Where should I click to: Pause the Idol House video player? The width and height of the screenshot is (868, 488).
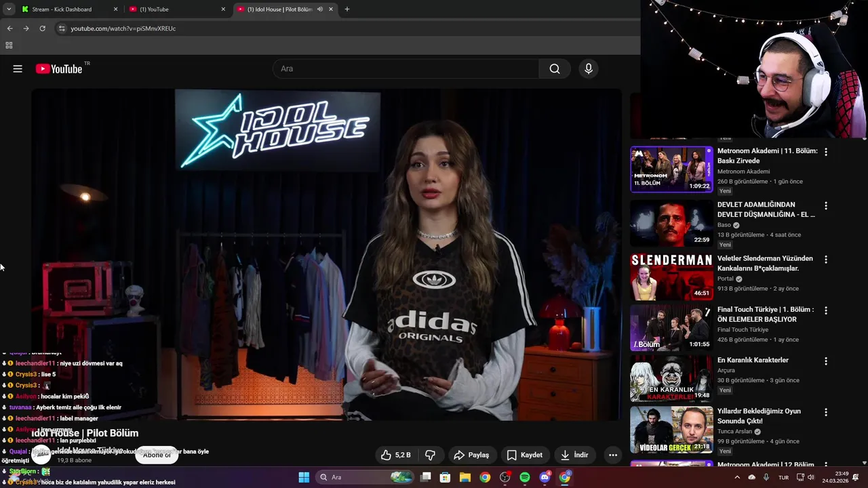326,255
